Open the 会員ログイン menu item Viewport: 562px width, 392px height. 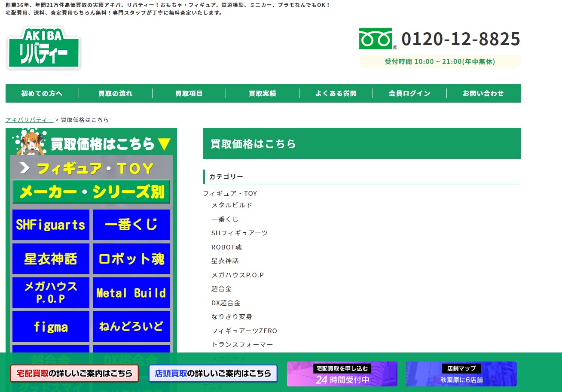point(409,93)
